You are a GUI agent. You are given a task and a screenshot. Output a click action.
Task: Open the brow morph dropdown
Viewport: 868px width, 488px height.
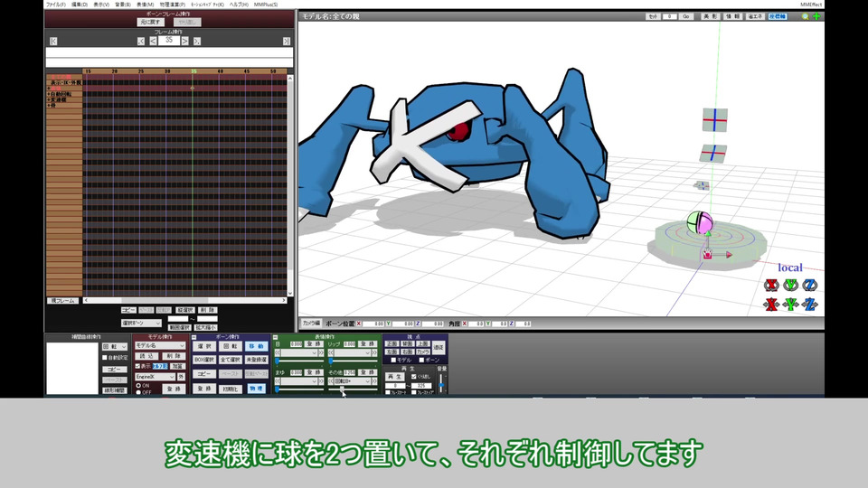pos(299,381)
